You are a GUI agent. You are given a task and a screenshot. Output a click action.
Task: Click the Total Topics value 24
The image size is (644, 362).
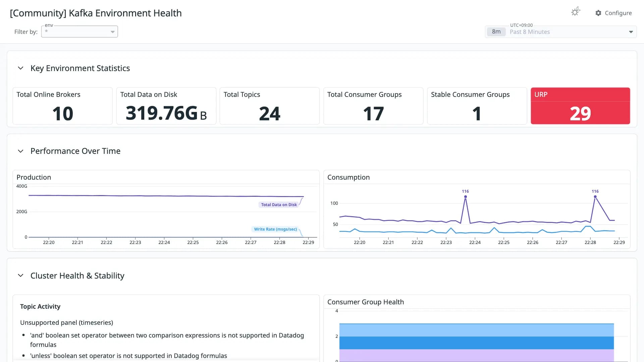pos(270,114)
